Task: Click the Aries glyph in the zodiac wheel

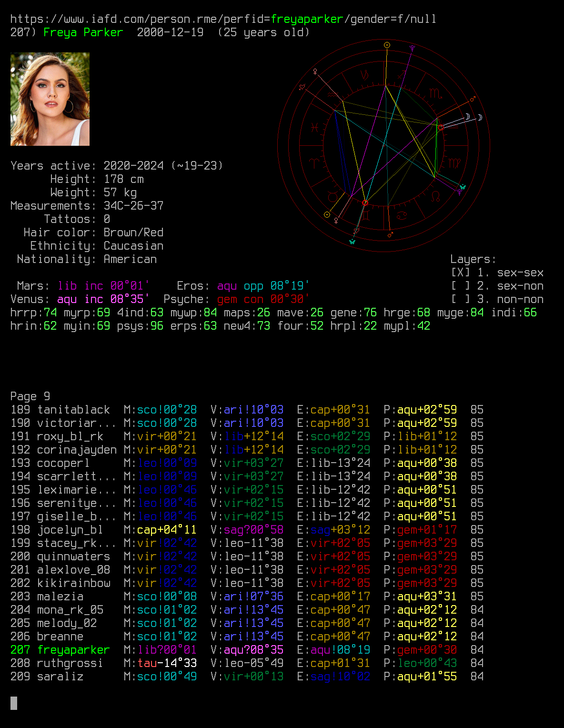Action: pos(314,163)
